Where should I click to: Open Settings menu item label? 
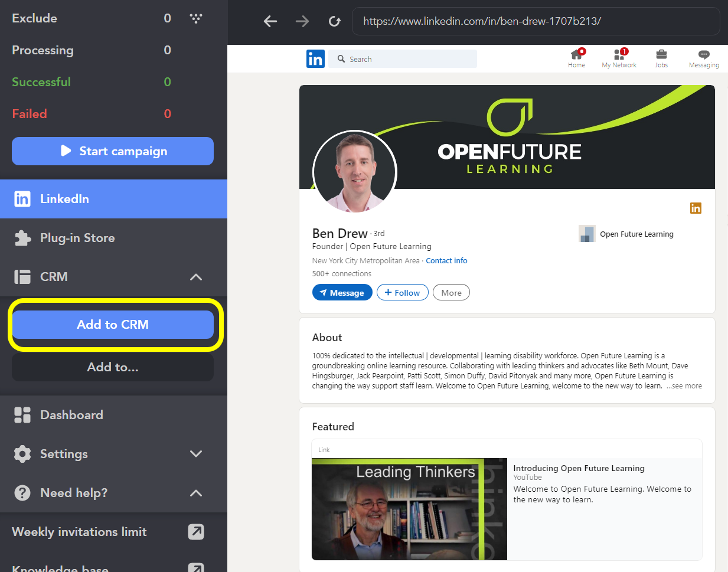point(64,454)
